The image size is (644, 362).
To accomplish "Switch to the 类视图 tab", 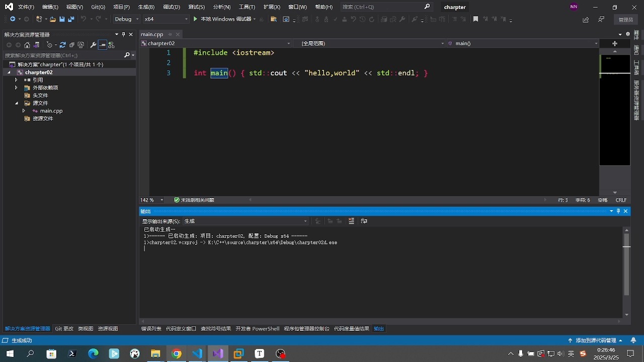I will tap(86, 329).
